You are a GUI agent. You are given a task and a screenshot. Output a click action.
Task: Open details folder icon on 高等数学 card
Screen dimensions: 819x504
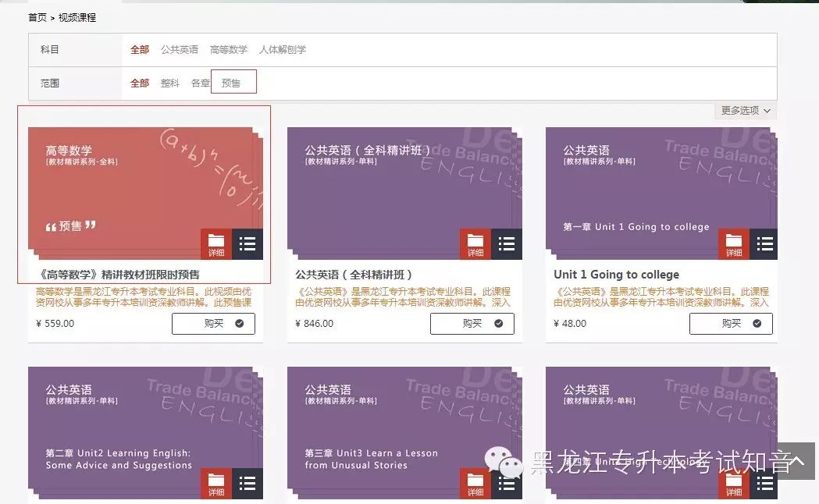[216, 243]
